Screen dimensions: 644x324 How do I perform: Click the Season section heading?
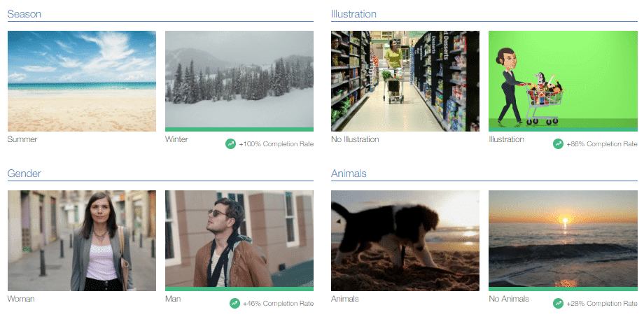coord(24,14)
